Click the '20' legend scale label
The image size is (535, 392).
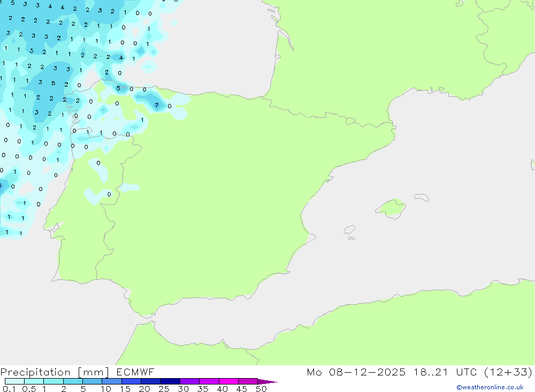144,389
